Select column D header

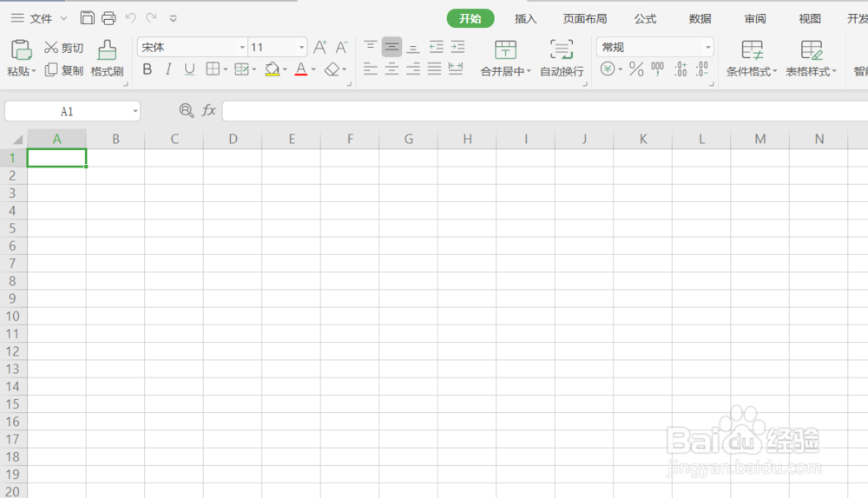tap(233, 139)
